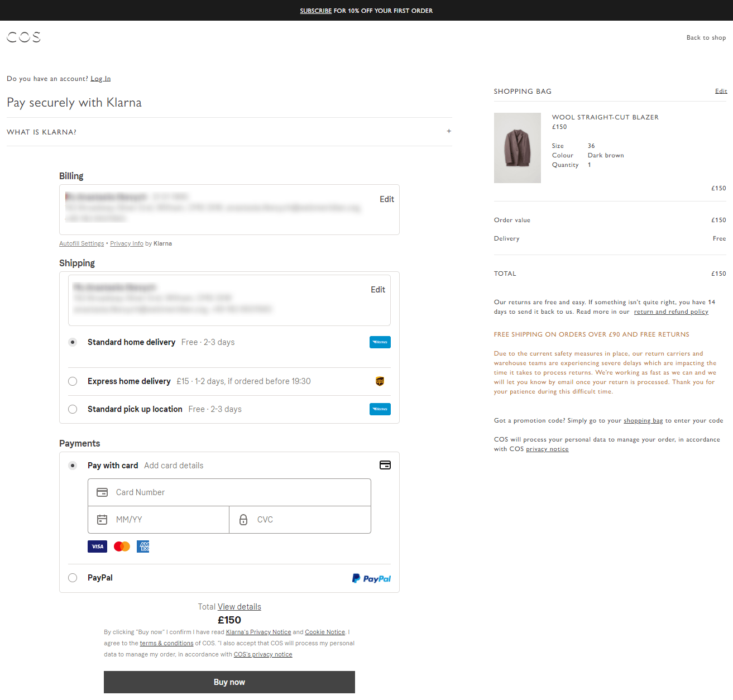Open COS's privacy notice under the total
Viewport: 733px width, 700px height.
(263, 654)
